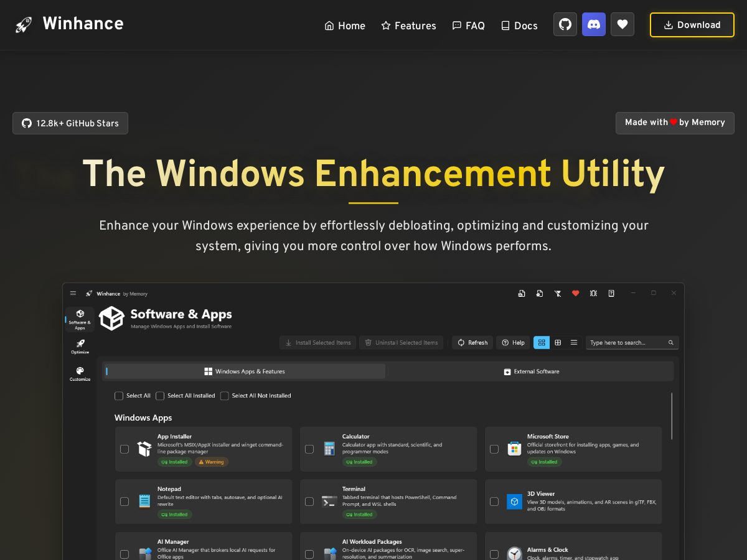
Task: Click the 12.8k+ GitHub Stars badge
Action: click(x=70, y=123)
